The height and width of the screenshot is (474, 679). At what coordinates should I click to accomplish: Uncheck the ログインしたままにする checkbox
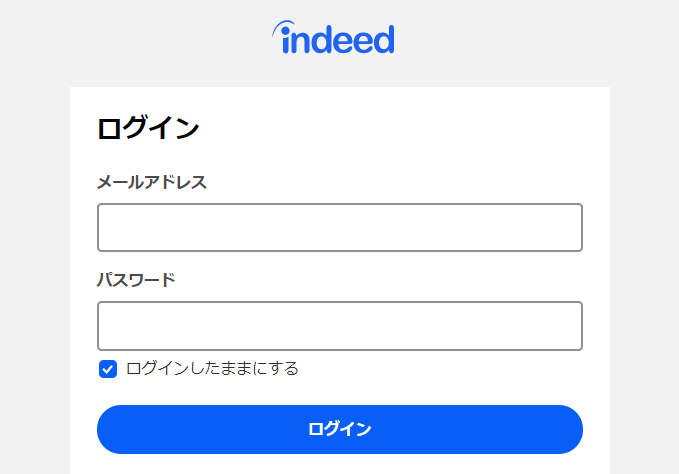[x=108, y=369]
